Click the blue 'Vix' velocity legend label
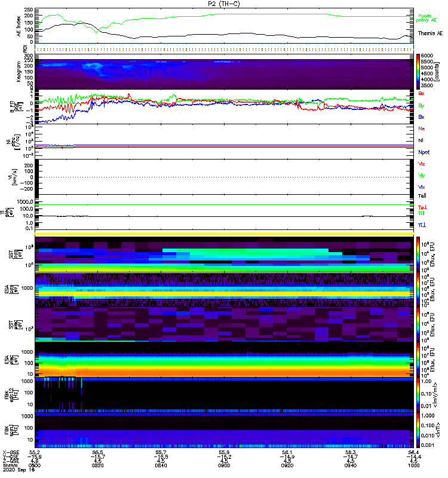The image size is (448, 478). 422,187
